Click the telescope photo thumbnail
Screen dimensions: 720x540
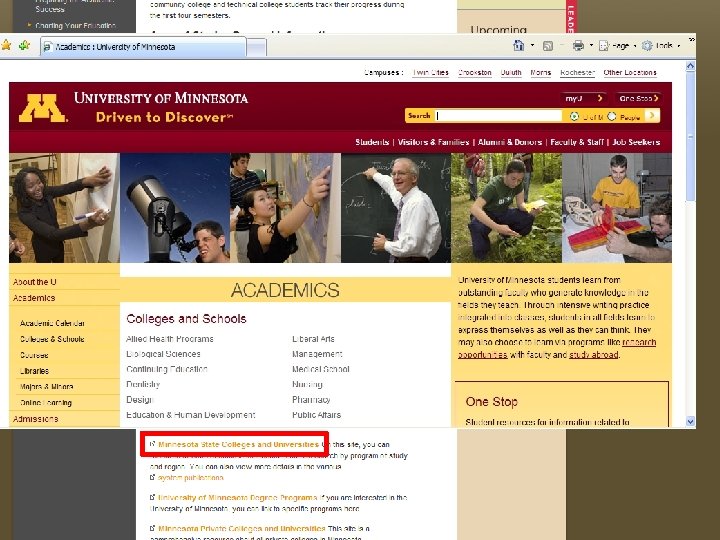[175, 208]
